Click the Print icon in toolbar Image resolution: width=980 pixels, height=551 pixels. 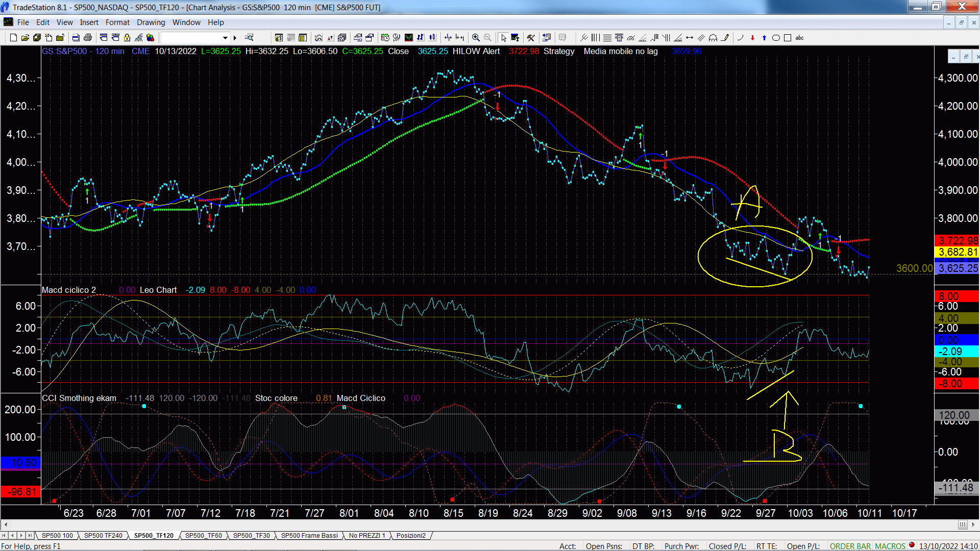click(x=88, y=38)
